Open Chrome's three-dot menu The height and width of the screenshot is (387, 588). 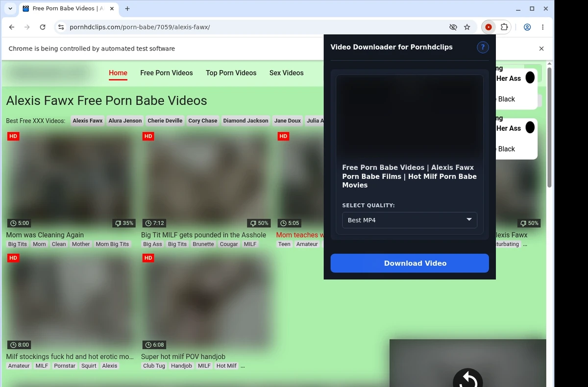tap(543, 27)
